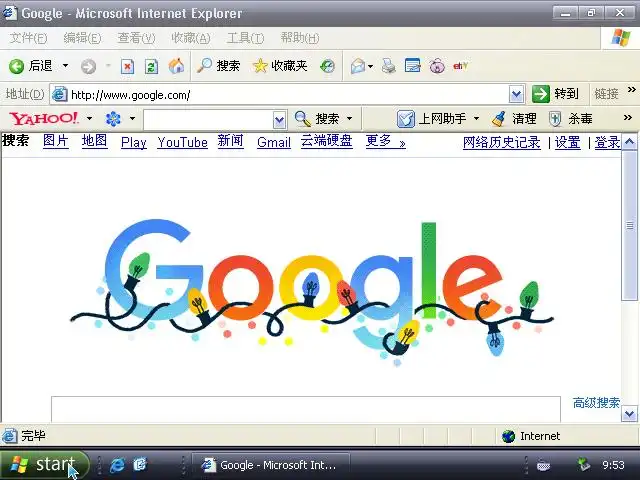Click the scrollbar up arrow
The image size is (640, 480).
pos(629,142)
